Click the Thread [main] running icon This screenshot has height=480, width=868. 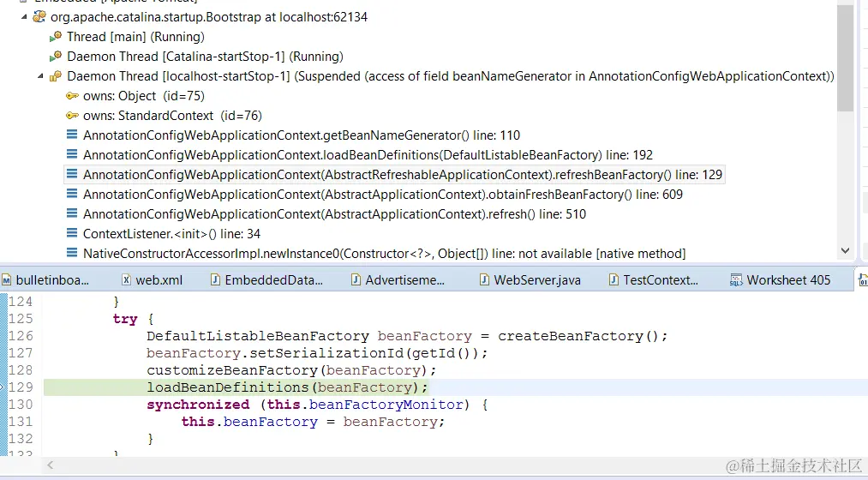56,37
